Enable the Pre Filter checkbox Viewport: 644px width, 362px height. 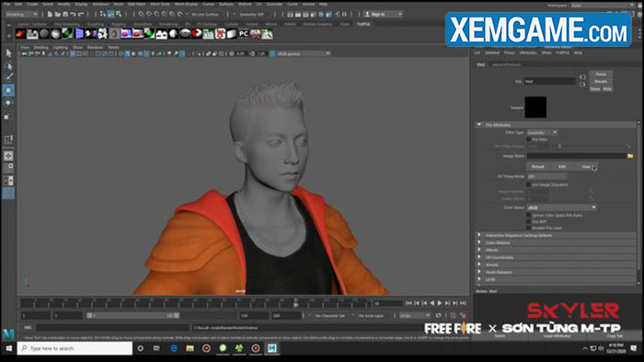[x=529, y=139]
